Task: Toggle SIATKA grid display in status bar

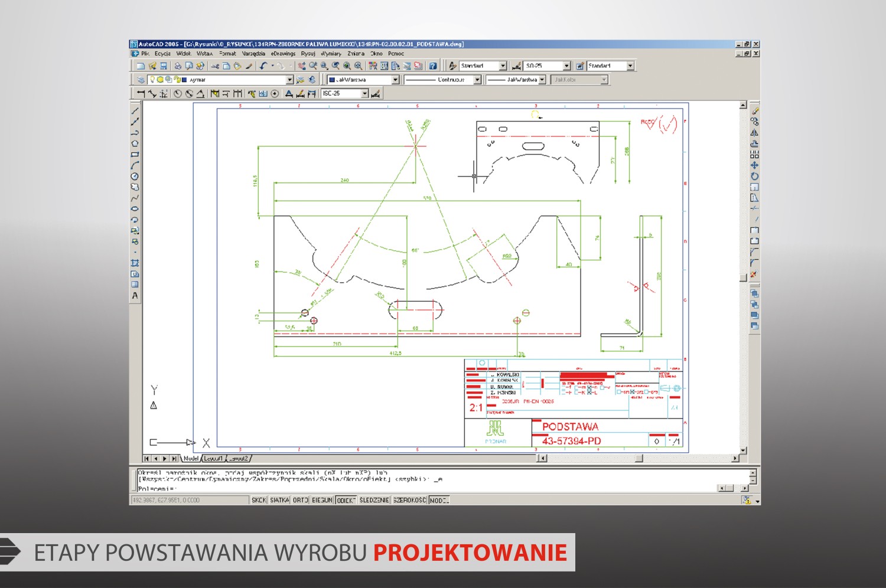Action: pyautogui.click(x=279, y=500)
